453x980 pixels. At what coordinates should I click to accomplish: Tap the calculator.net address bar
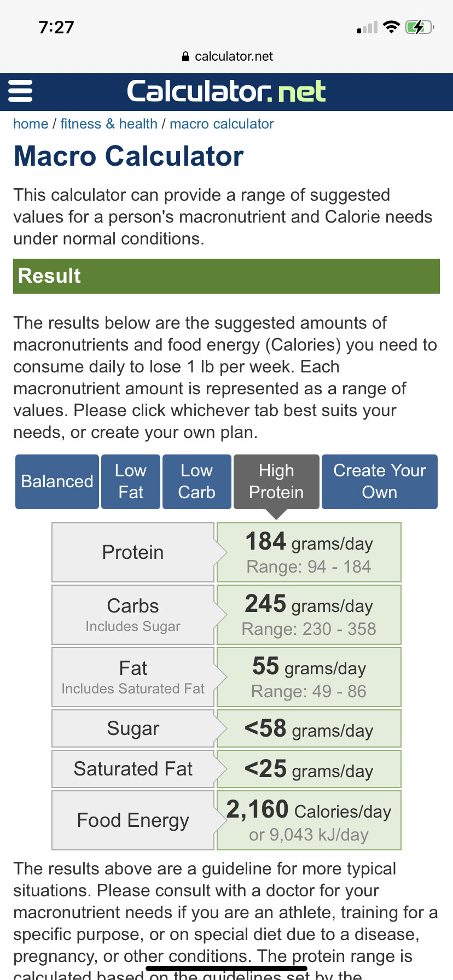(x=226, y=56)
